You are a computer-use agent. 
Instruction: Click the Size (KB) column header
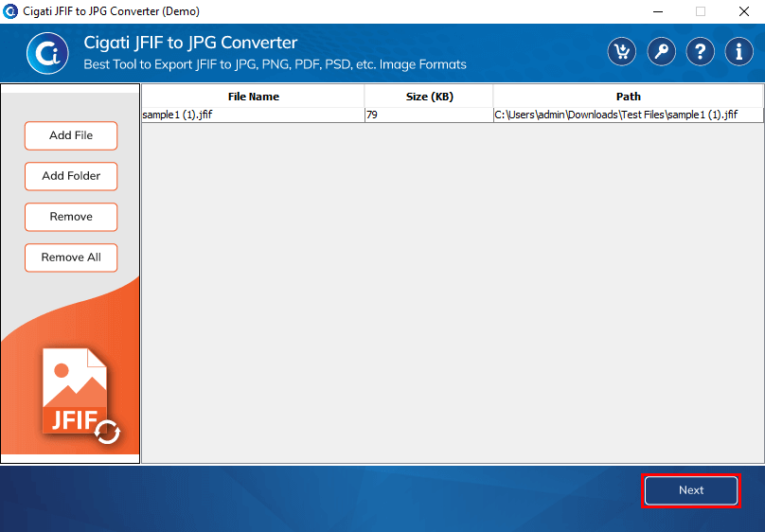click(429, 97)
